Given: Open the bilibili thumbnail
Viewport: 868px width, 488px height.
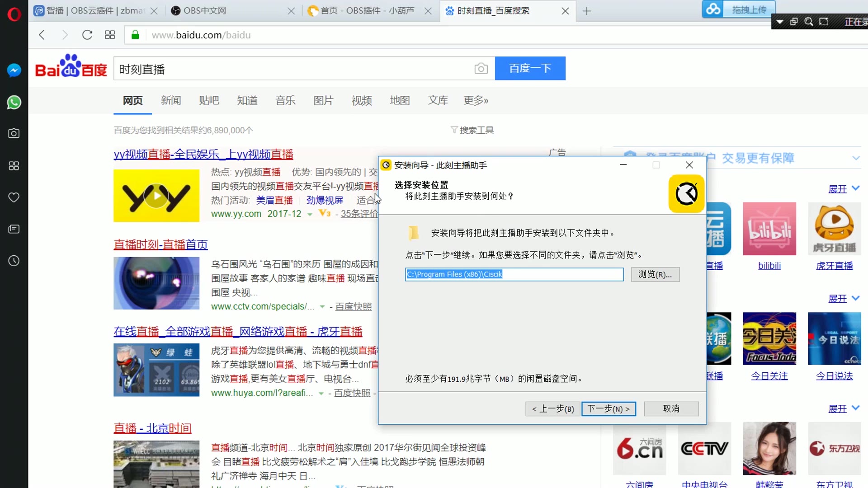Looking at the screenshot, I should click(x=769, y=229).
